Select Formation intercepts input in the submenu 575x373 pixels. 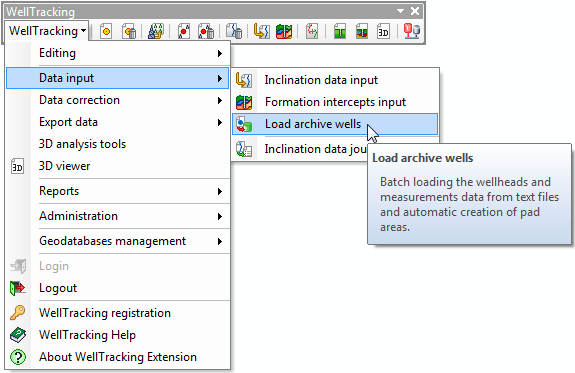[335, 102]
